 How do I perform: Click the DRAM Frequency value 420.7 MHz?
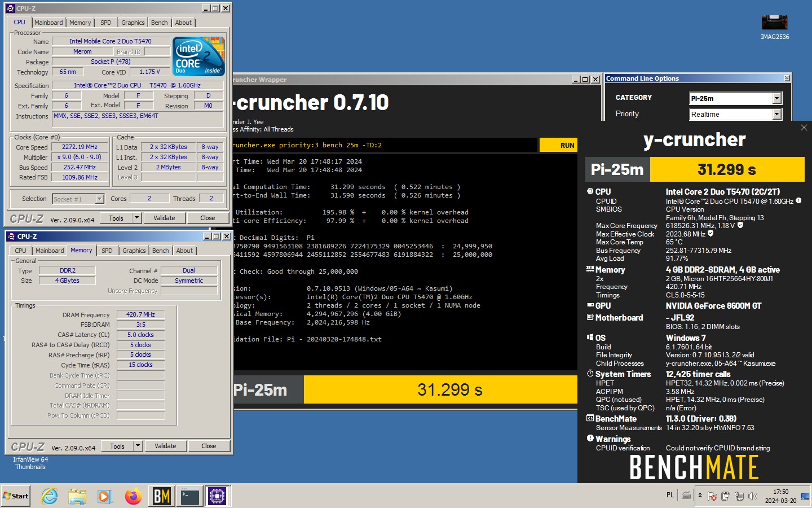pos(140,314)
